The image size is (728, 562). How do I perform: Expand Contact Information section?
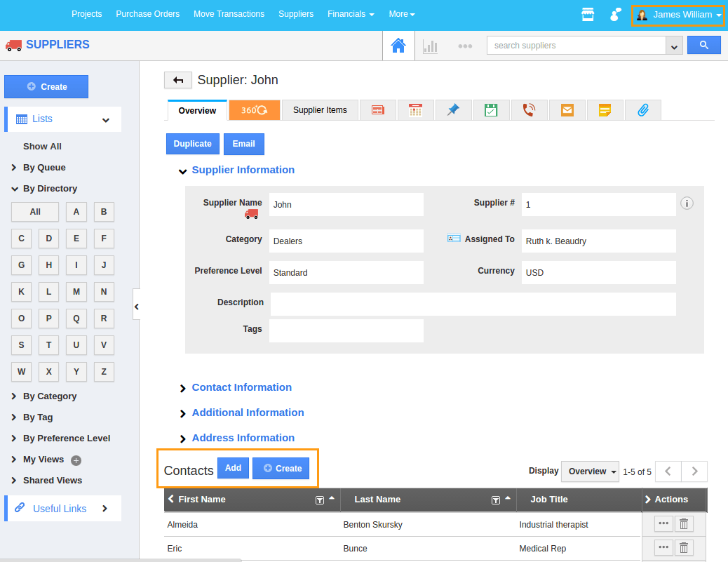click(x=182, y=388)
